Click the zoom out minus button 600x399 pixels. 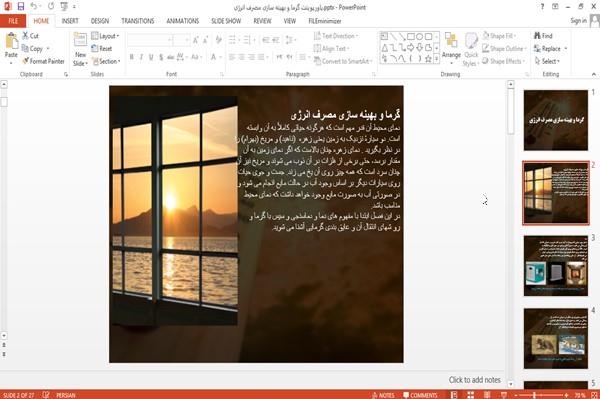516,395
